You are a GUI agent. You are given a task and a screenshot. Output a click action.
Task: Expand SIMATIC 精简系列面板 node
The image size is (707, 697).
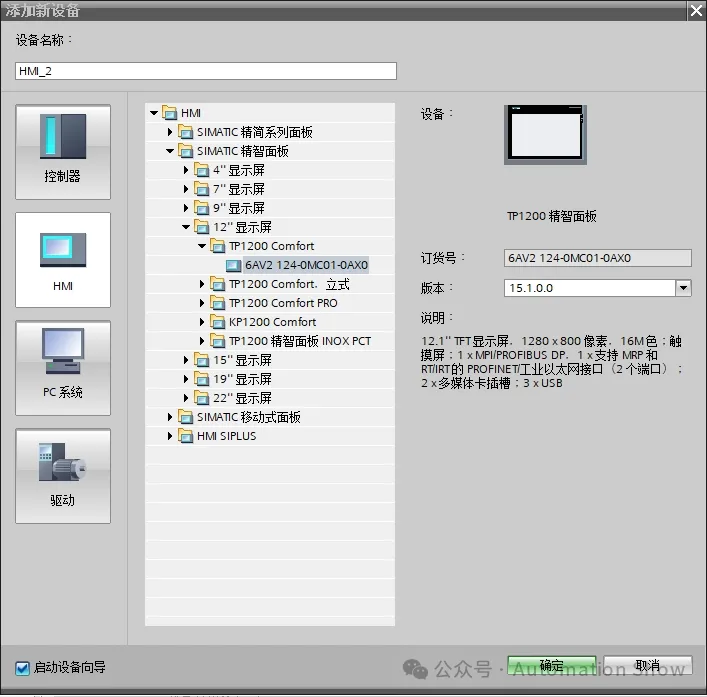(170, 132)
